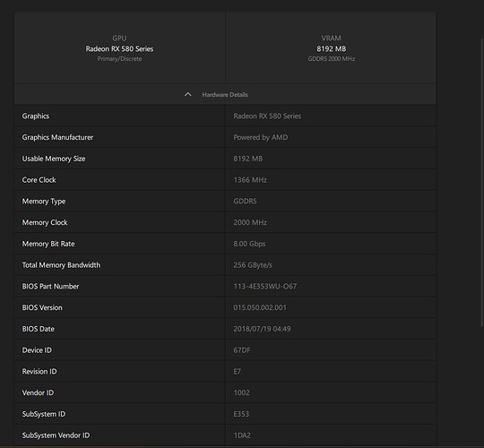Select the GPU Radeon RX 580 Series tile
Screen dimensions: 484x448
pos(120,48)
